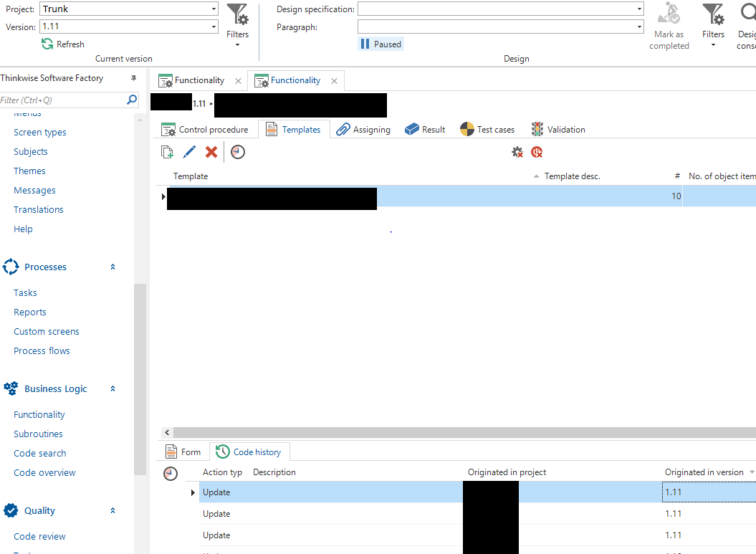Click the Business Logic gears icon
The height and width of the screenshot is (554, 756).
pos(11,388)
